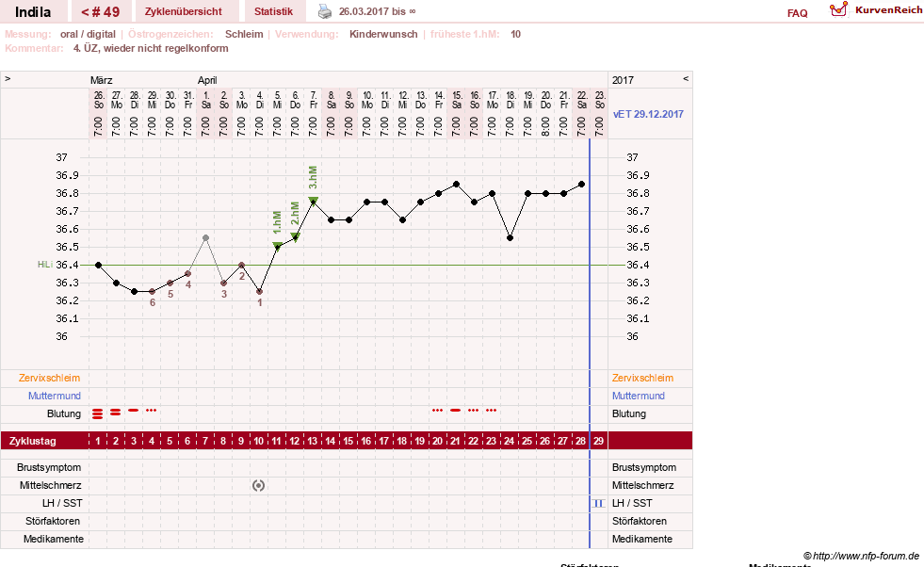Click the spotting dots on cycle day 23
The height and width of the screenshot is (567, 924).
(x=491, y=411)
